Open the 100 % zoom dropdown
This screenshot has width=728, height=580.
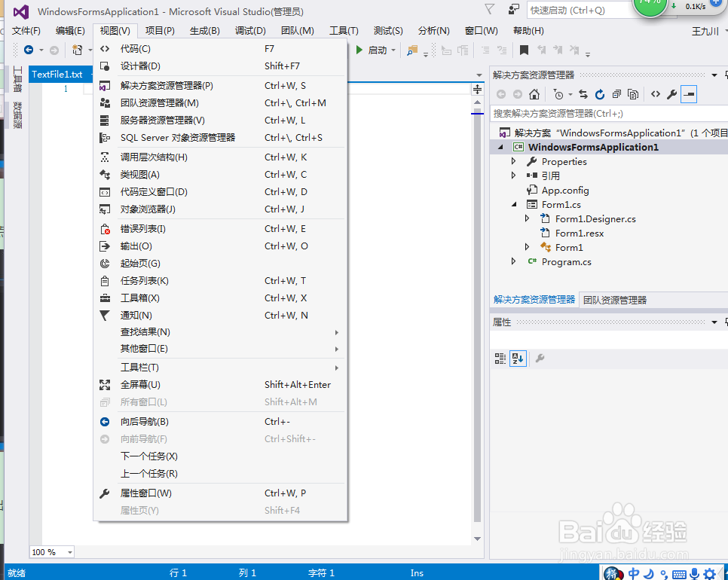(x=70, y=552)
